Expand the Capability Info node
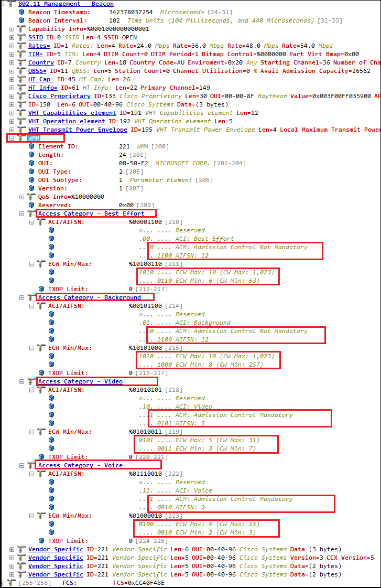The height and width of the screenshot is (588, 381). click(x=12, y=29)
